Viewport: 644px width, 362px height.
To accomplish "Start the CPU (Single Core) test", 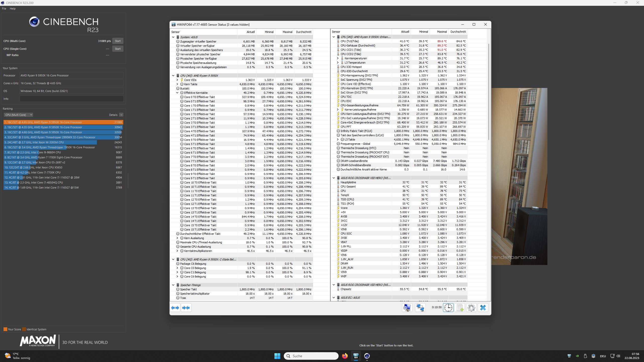I will pos(117,49).
